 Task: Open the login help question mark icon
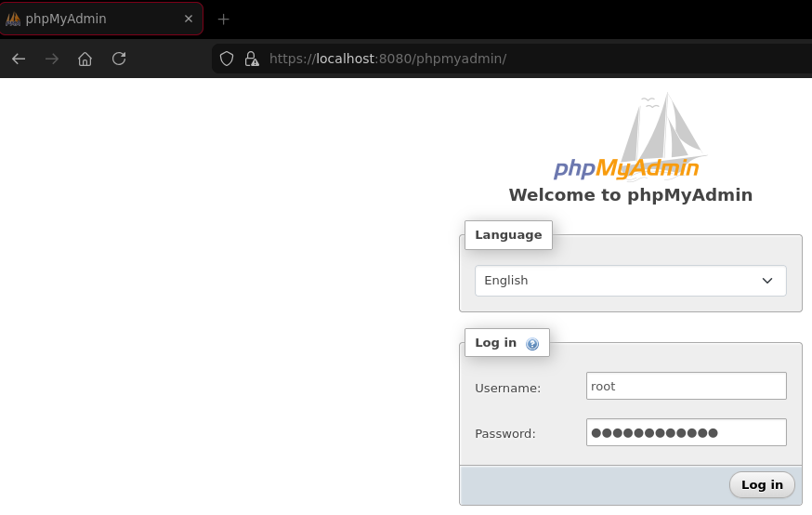pyautogui.click(x=531, y=344)
